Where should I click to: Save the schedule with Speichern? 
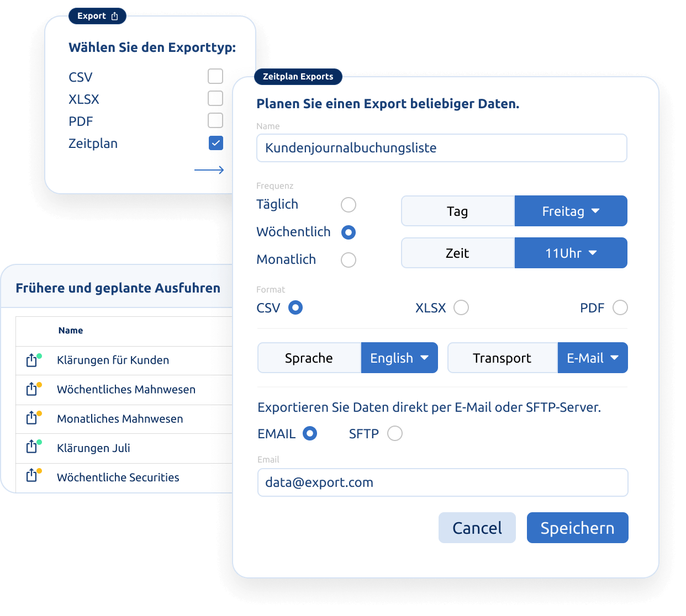(x=577, y=528)
